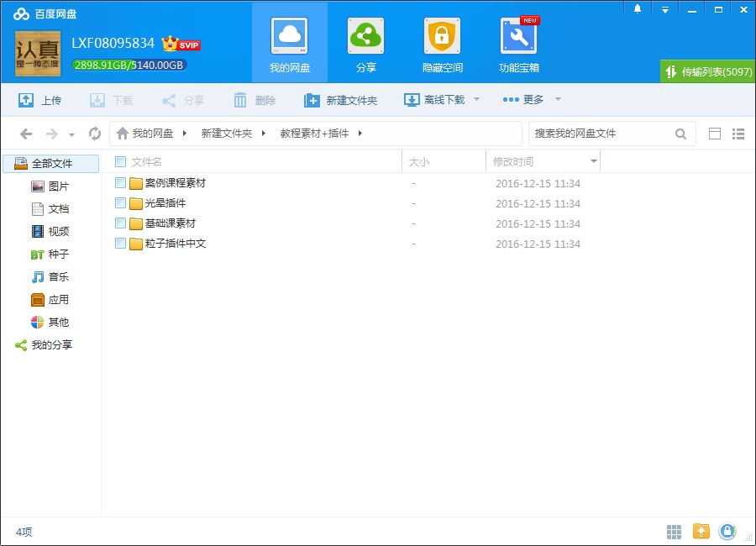Image resolution: width=756 pixels, height=546 pixels.
Task: Open 我的分享 in the sidebar
Action: (44, 345)
